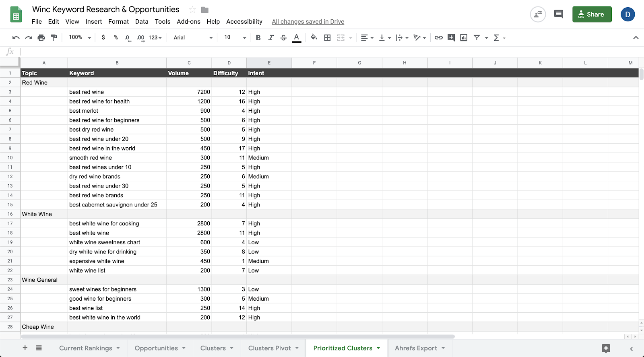Open the Edit menu
The height and width of the screenshot is (357, 644).
coord(54,22)
